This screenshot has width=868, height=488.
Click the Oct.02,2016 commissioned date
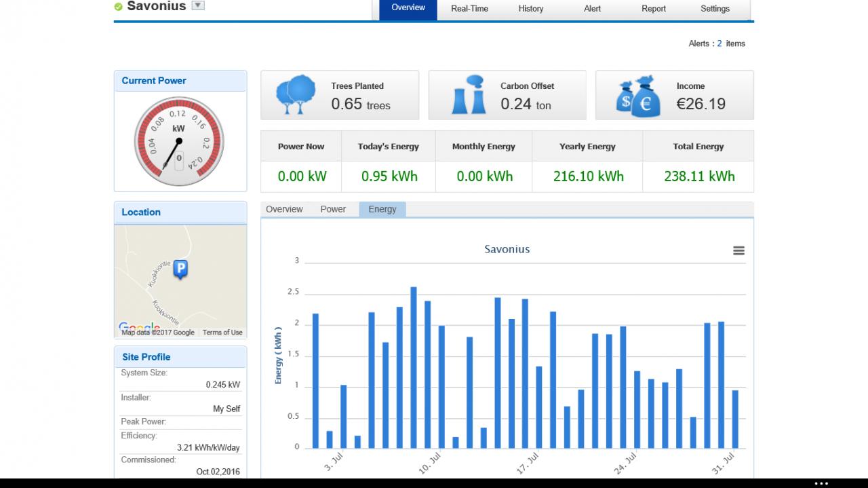218,472
